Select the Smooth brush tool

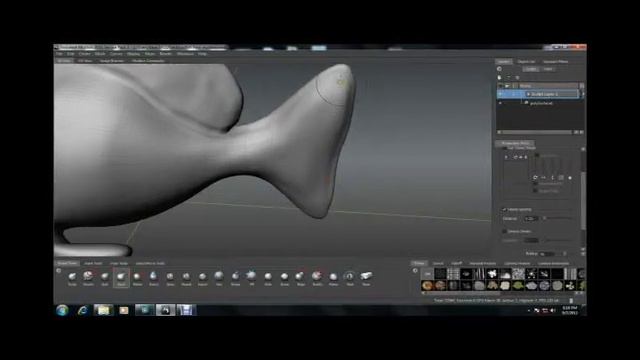click(x=88, y=278)
